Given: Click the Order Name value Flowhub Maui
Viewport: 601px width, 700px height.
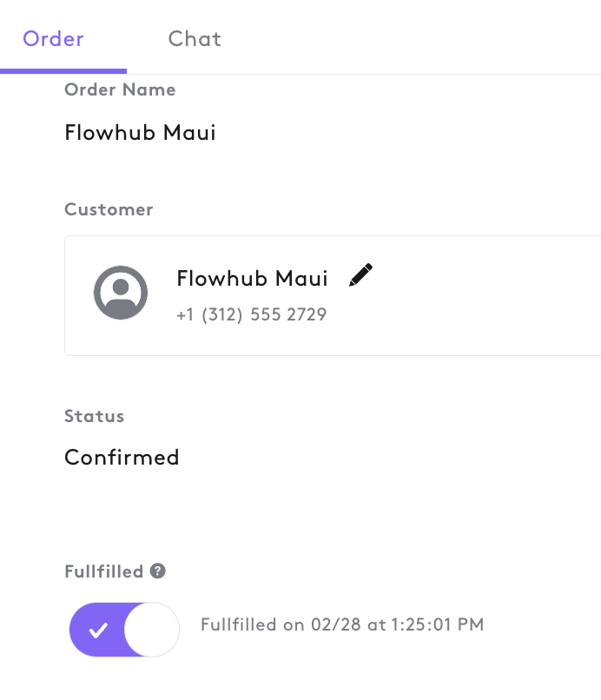Looking at the screenshot, I should (140, 133).
